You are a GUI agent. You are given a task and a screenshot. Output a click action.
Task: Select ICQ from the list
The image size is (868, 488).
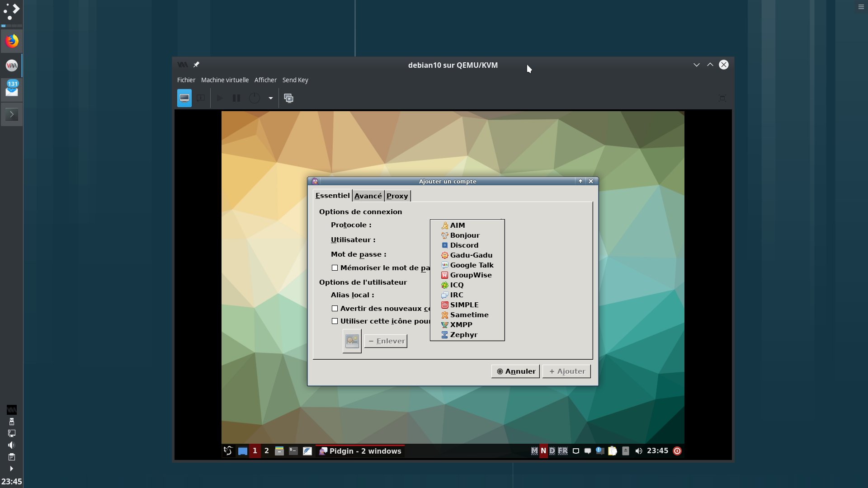click(x=467, y=285)
